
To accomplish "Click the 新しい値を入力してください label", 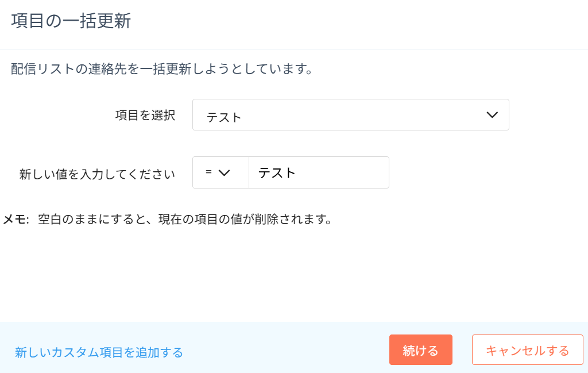I will pyautogui.click(x=97, y=175).
